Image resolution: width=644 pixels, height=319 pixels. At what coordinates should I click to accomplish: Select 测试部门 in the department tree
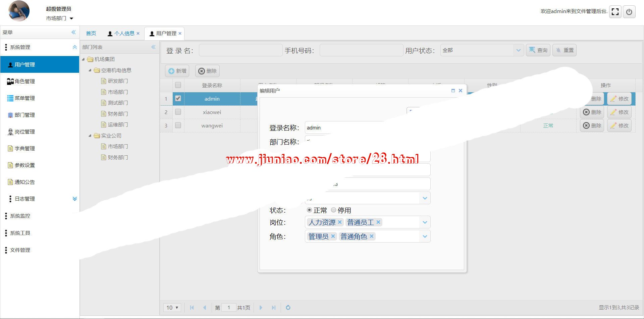118,103
